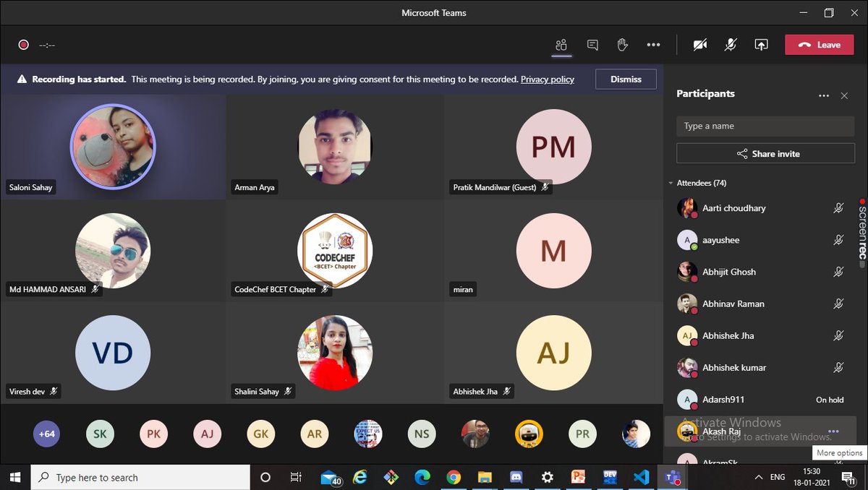
Task: Open Participants panel more options ellipsis
Action: (x=823, y=95)
